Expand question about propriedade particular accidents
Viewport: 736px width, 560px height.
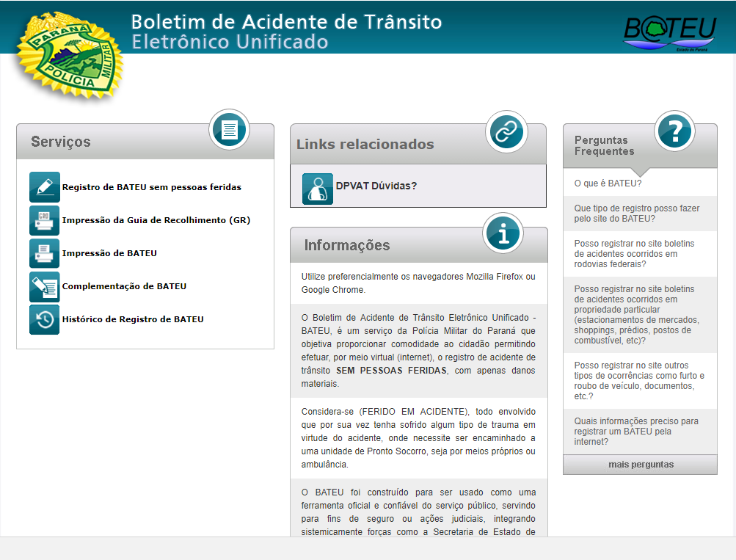coord(636,315)
